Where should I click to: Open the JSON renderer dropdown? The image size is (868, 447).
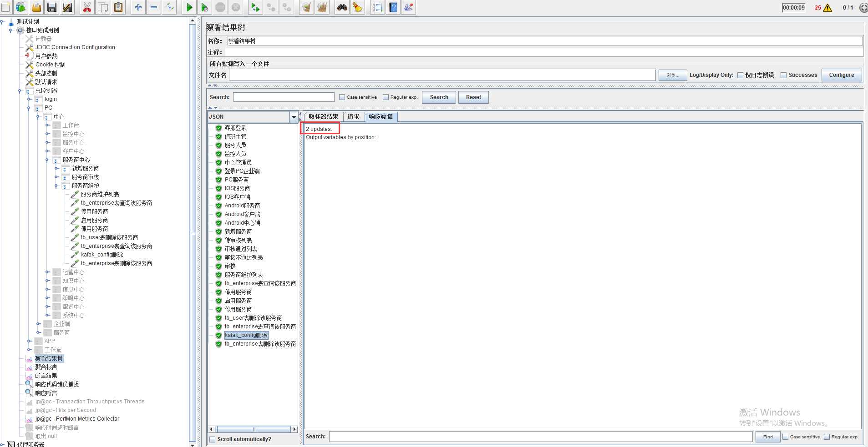[x=294, y=117]
